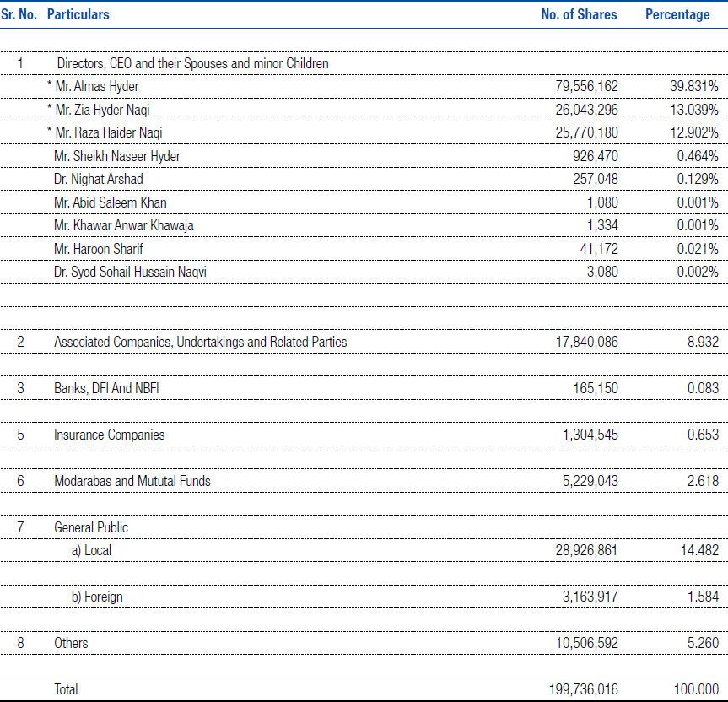Click total shares 199,736,016
Image resolution: width=728 pixels, height=702 pixels.
click(x=584, y=690)
